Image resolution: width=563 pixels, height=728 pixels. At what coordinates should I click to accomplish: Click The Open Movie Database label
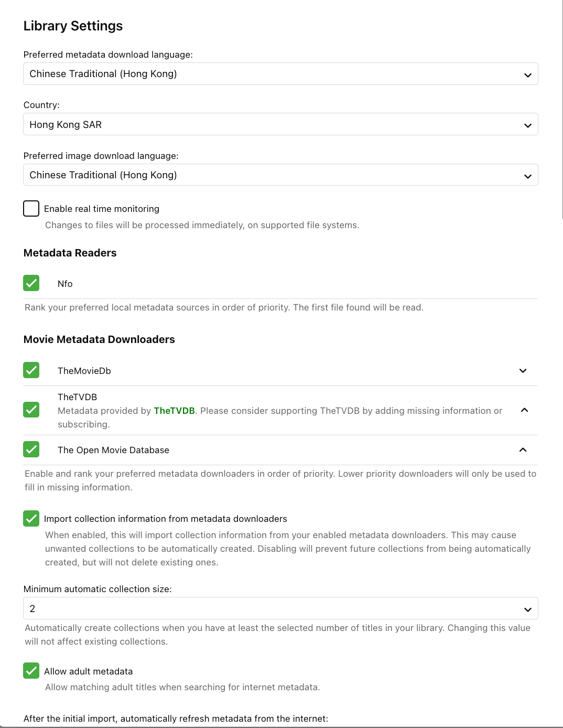point(113,450)
